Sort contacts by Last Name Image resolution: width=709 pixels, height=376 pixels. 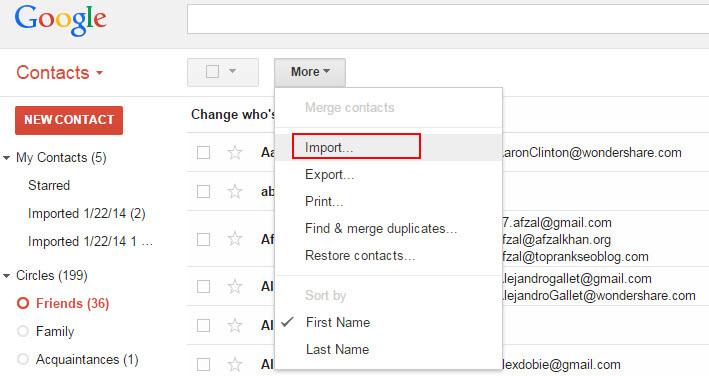click(337, 349)
